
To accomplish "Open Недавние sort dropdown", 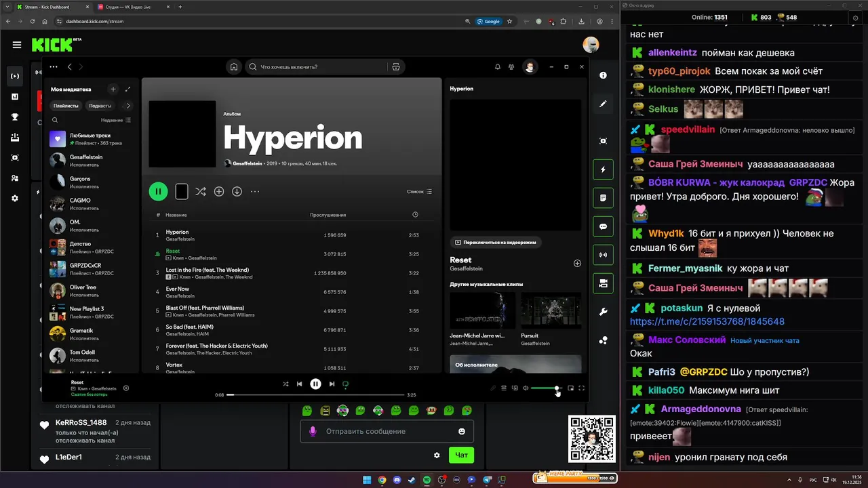I will click(x=116, y=120).
